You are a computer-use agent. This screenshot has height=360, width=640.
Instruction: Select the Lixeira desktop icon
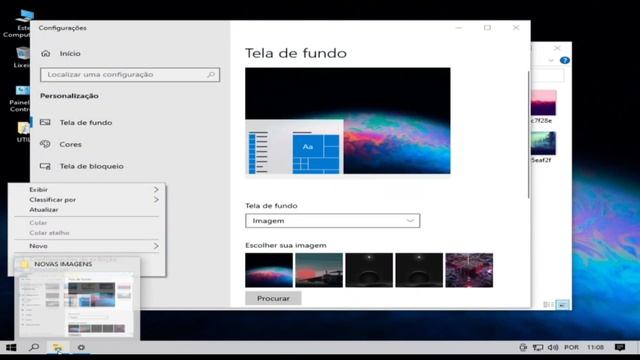[22, 57]
